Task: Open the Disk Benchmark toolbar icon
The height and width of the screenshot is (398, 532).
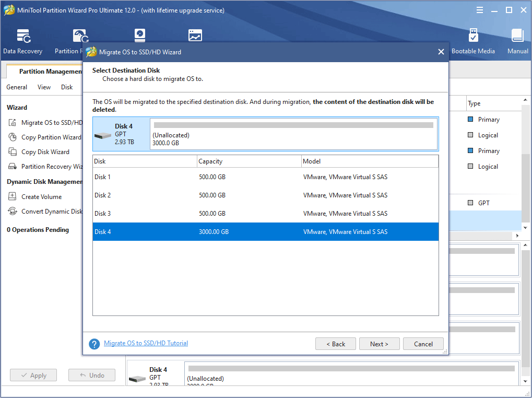Action: point(140,36)
